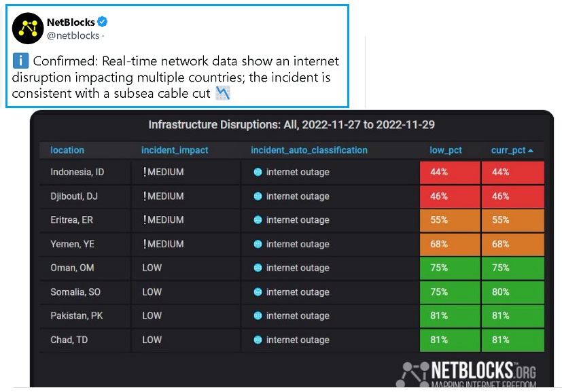
Task: Click the globe icon in Djibouti row
Action: click(x=258, y=196)
